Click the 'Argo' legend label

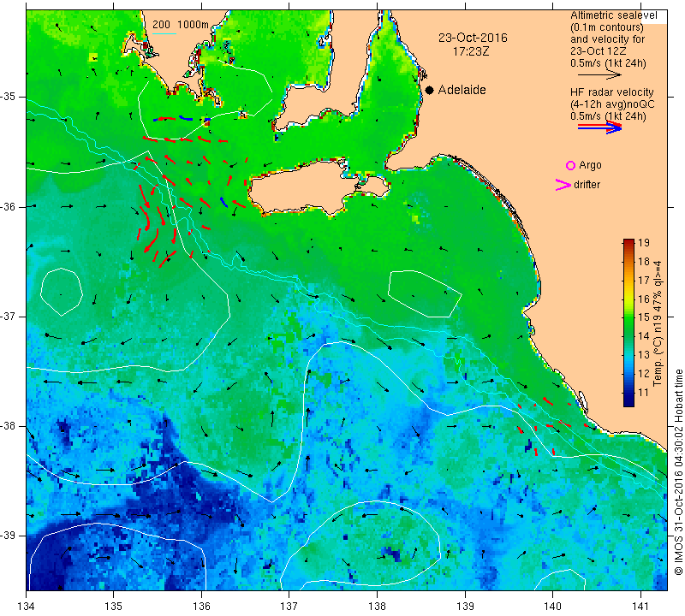pos(590,165)
